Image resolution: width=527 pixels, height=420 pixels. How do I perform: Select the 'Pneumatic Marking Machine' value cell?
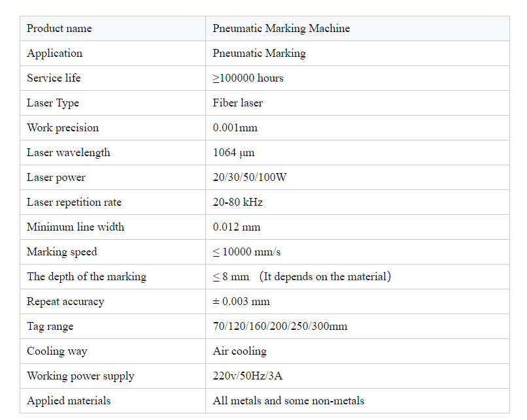[x=357, y=29]
